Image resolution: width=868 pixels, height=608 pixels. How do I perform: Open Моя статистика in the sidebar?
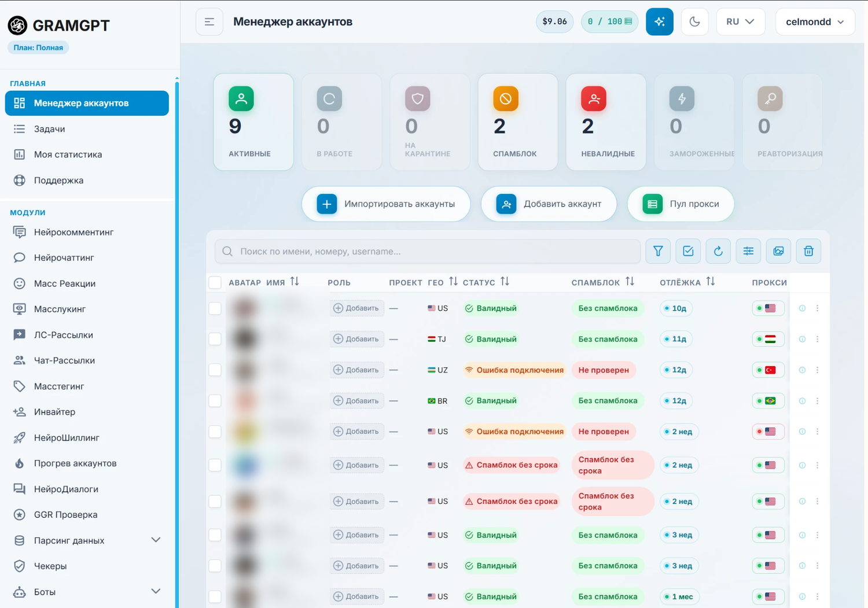[87, 154]
